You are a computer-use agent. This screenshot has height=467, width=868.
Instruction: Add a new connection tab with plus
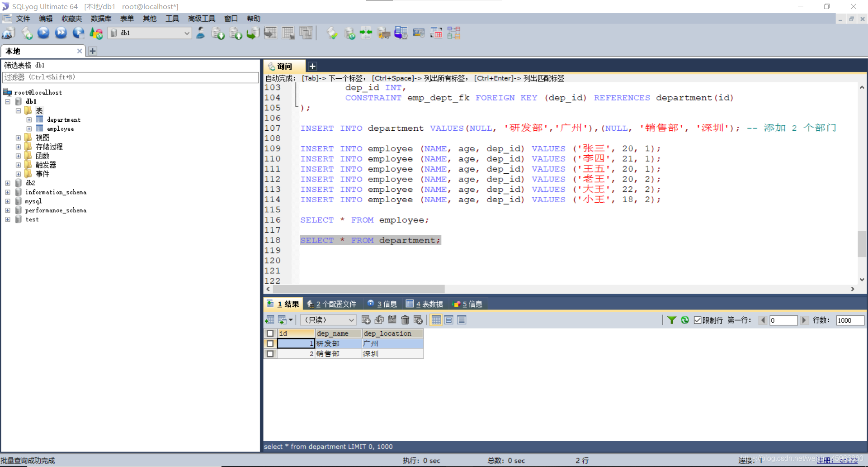point(93,51)
